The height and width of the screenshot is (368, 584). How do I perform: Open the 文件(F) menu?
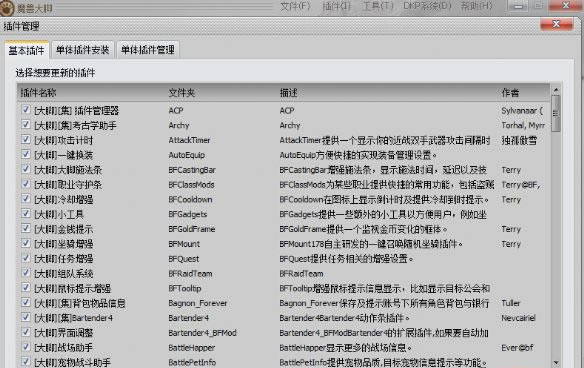click(x=295, y=6)
